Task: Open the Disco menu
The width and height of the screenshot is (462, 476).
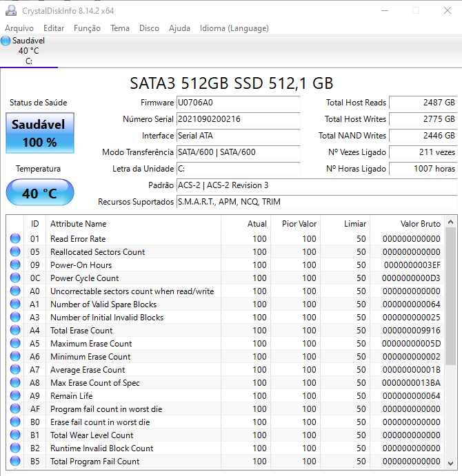Action: point(149,28)
